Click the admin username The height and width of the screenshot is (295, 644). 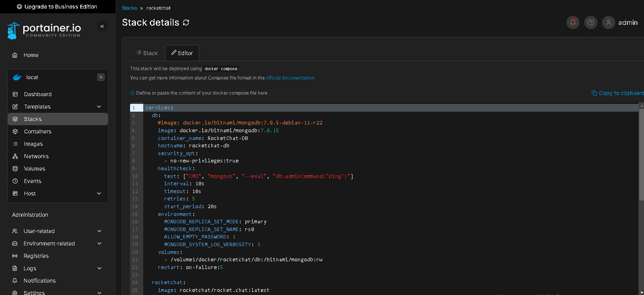(x=628, y=22)
